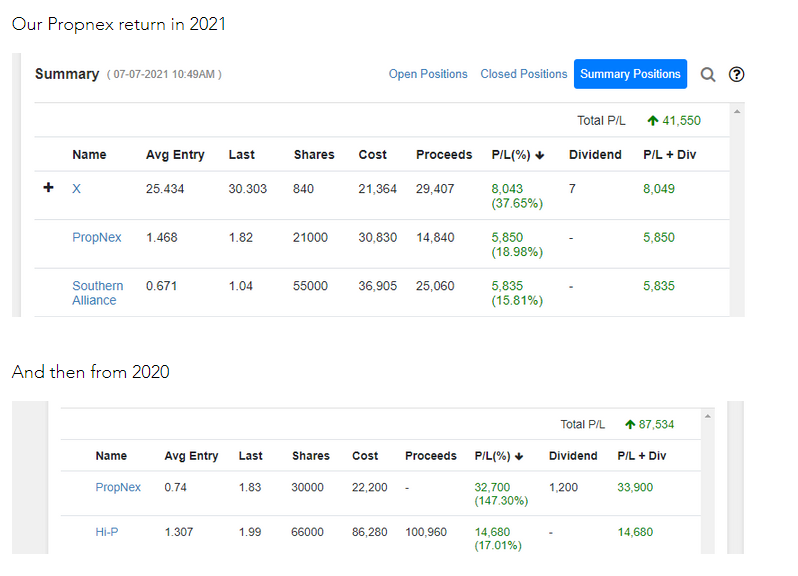Screen dimensions: 798x576
Task: Click green Total P/L 87,534 arrow
Action: click(x=630, y=424)
